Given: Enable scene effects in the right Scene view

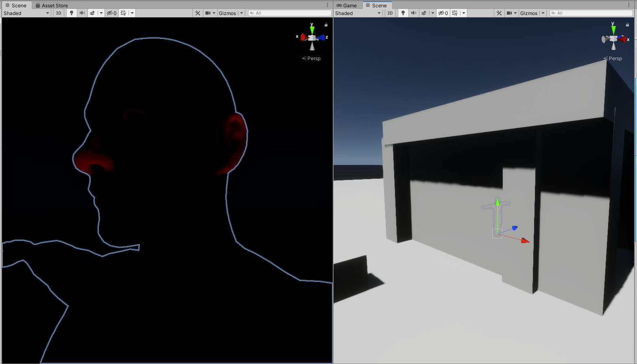Looking at the screenshot, I should coord(424,13).
